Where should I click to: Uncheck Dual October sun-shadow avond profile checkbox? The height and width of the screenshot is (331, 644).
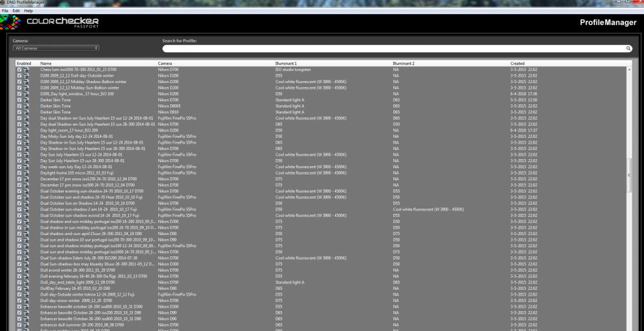tap(19, 216)
